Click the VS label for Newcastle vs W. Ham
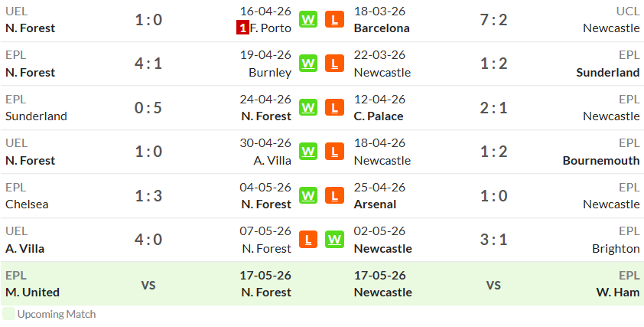Viewport: 644px width, 327px height. coord(493,285)
